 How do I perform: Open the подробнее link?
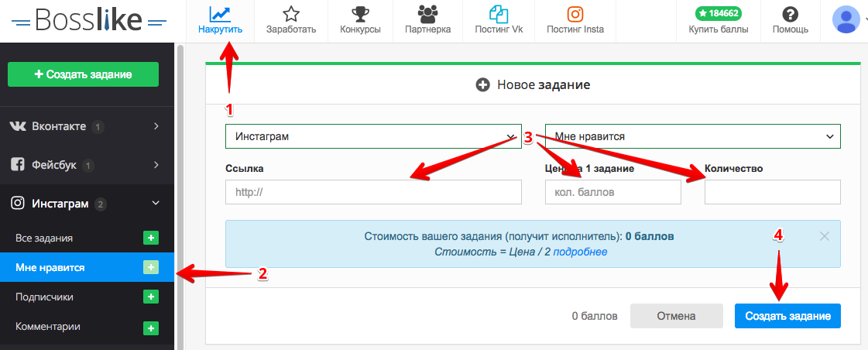[580, 252]
